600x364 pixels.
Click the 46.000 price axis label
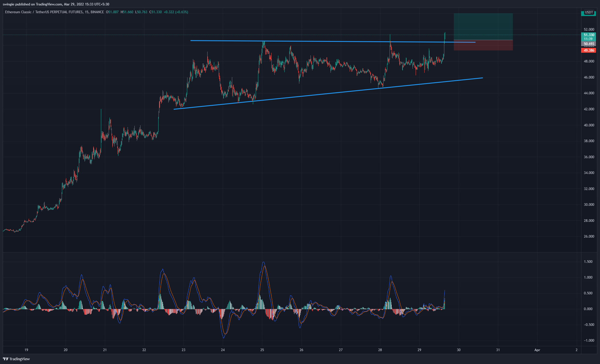tap(589, 77)
